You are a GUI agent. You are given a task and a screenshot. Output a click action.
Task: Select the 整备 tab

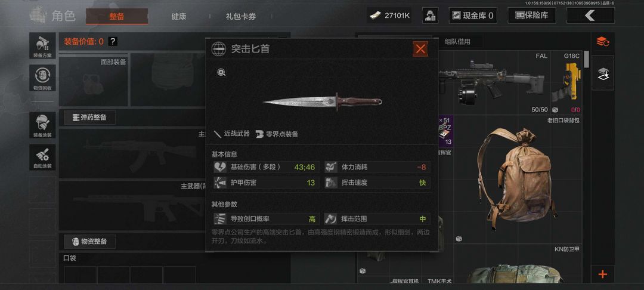click(x=117, y=17)
